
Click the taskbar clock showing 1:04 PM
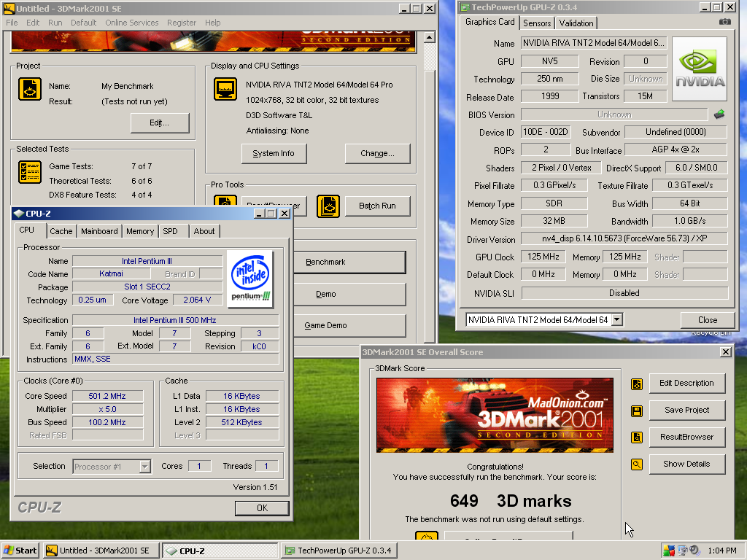pos(721,551)
